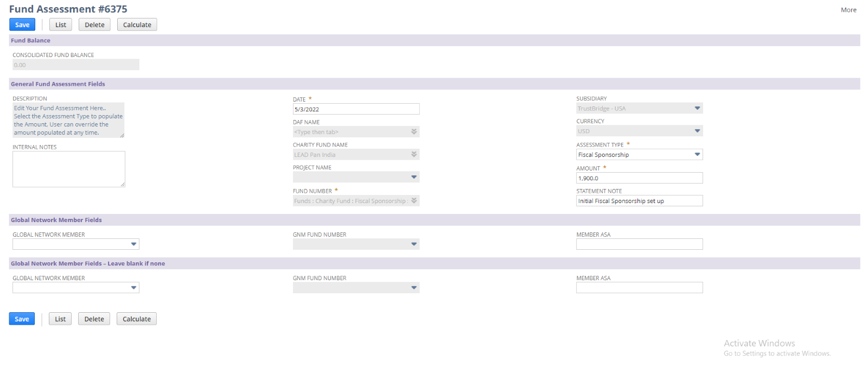Expand the first Global Network Member dropdown
The width and height of the screenshot is (868, 379).
[133, 244]
